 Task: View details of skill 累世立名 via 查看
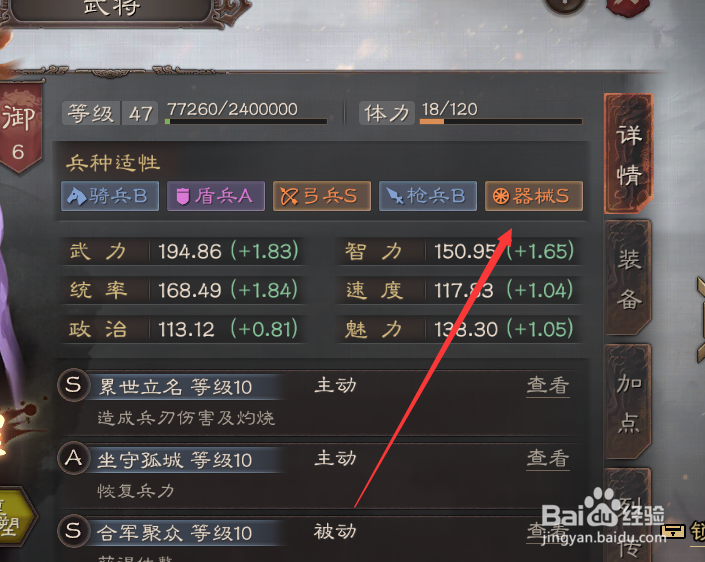[x=548, y=386]
